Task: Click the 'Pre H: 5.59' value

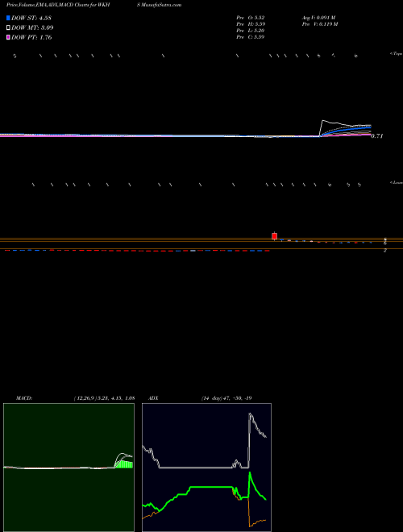Action: click(x=251, y=24)
